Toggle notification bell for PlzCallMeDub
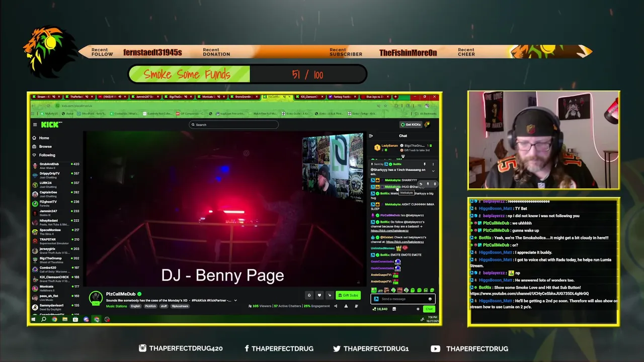The height and width of the screenshot is (362, 644). coord(309,295)
